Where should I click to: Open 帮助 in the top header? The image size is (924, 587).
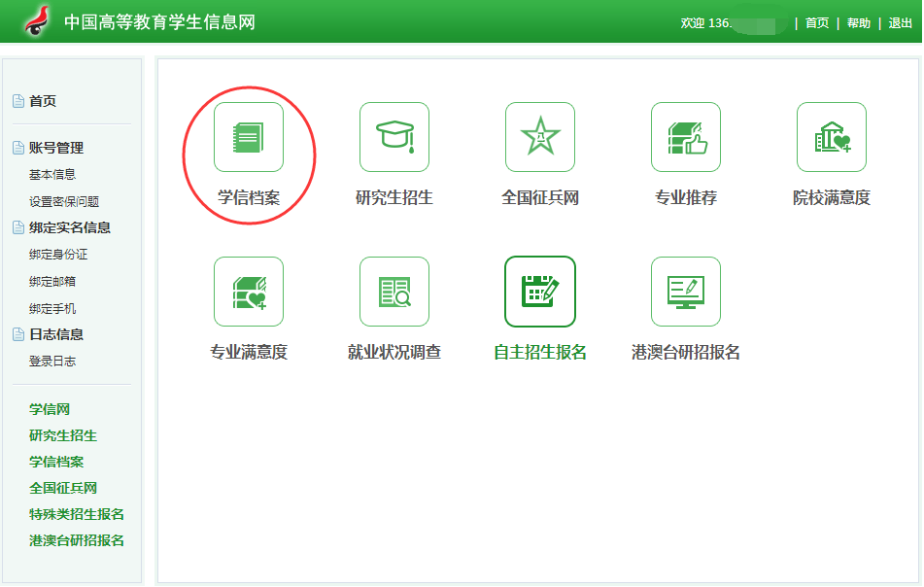pos(859,23)
